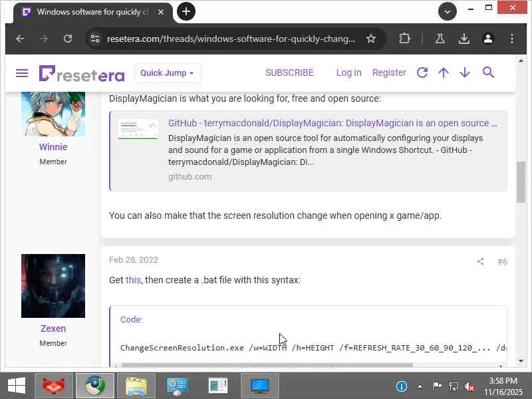This screenshot has height=399, width=532.
Task: Click the page scroll-down arrow
Action: click(x=521, y=361)
